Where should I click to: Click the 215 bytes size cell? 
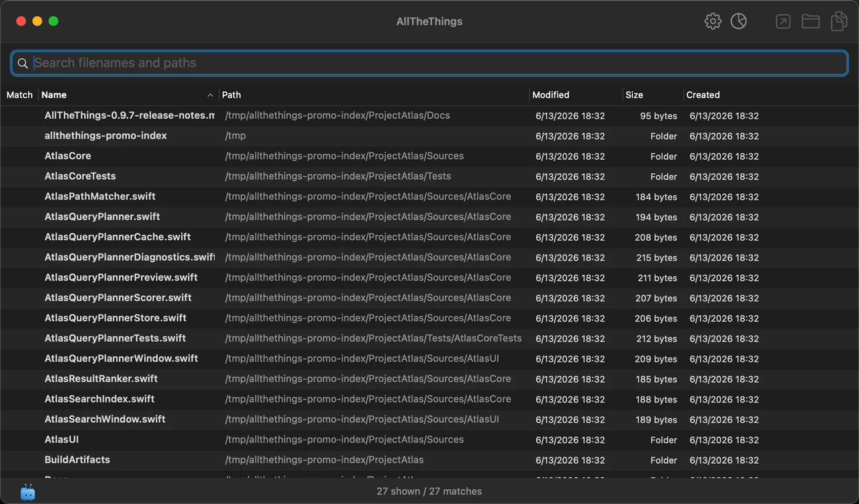(x=656, y=257)
